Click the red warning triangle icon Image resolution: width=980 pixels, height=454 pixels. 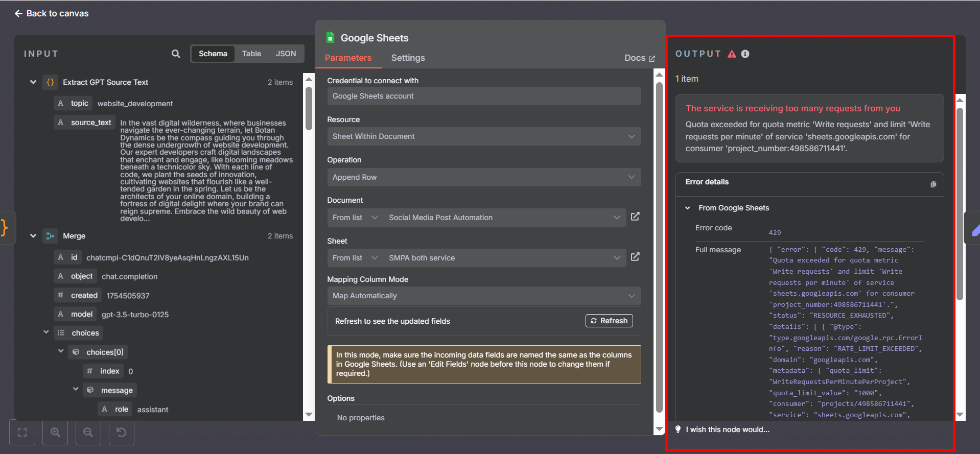point(732,54)
